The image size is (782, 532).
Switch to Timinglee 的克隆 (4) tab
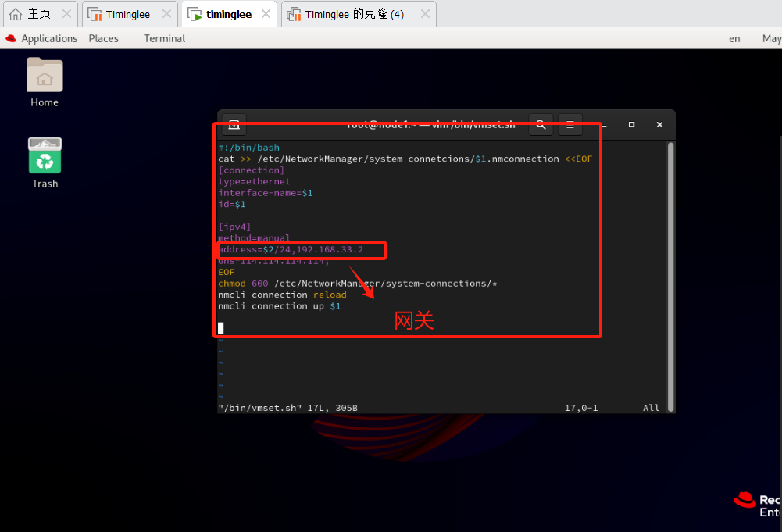(x=359, y=14)
